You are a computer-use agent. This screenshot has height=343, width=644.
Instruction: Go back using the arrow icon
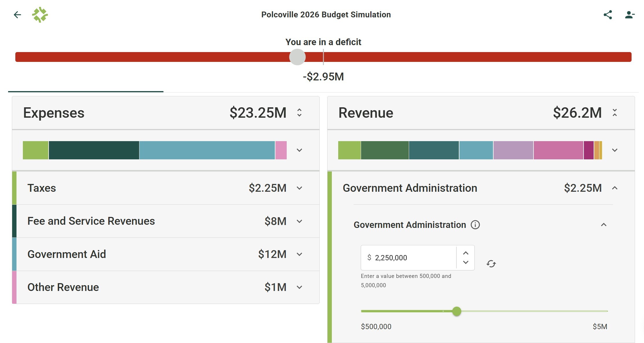click(17, 15)
